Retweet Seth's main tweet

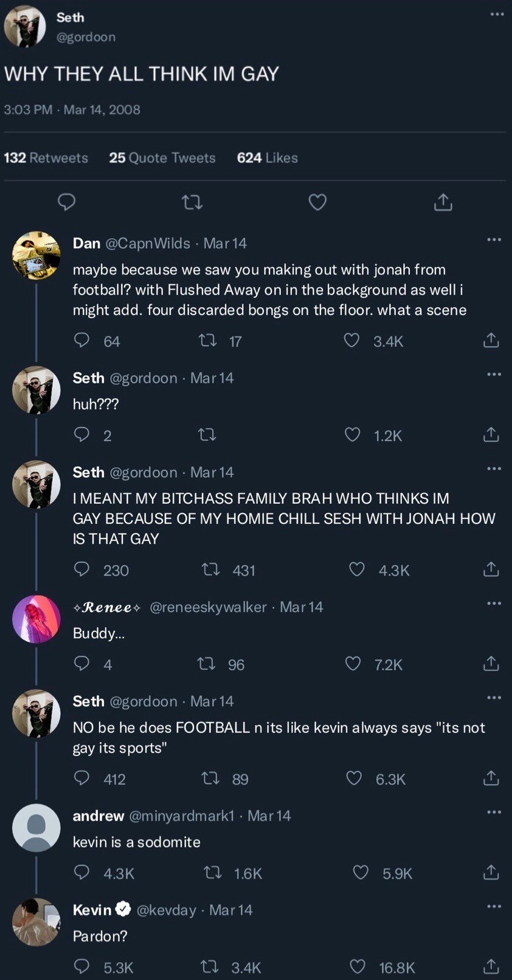click(x=192, y=201)
